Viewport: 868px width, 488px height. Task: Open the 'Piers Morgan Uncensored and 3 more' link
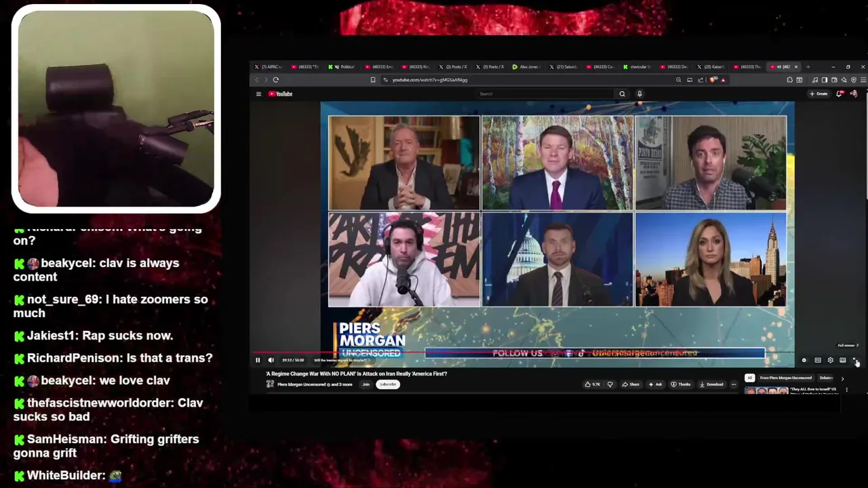click(315, 384)
